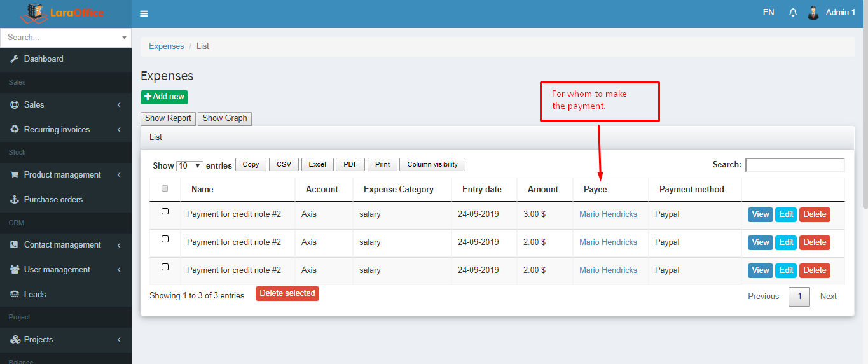Switch language using EN menu
This screenshot has width=868, height=364.
[768, 13]
